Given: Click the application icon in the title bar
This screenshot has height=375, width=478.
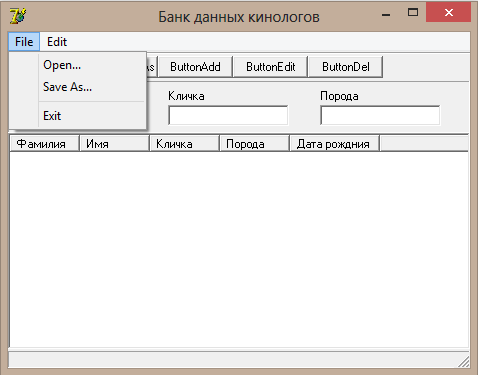Looking at the screenshot, I should 17,16.
